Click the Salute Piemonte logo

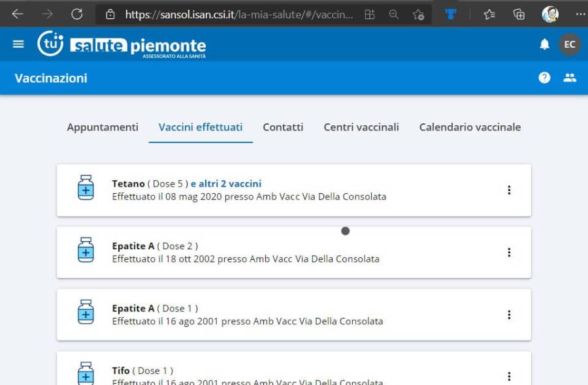122,45
